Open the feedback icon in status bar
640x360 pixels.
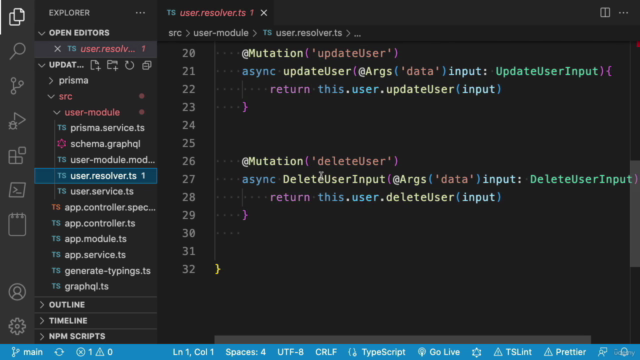point(602,352)
